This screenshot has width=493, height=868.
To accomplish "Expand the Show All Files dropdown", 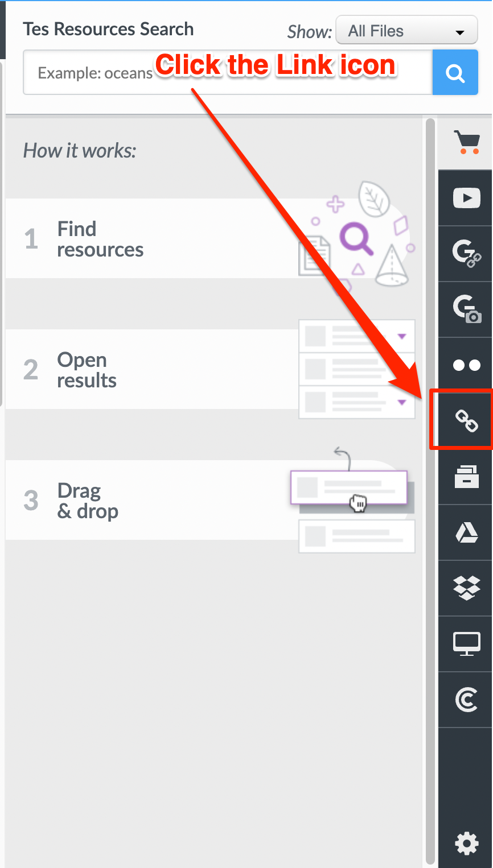I will point(406,31).
